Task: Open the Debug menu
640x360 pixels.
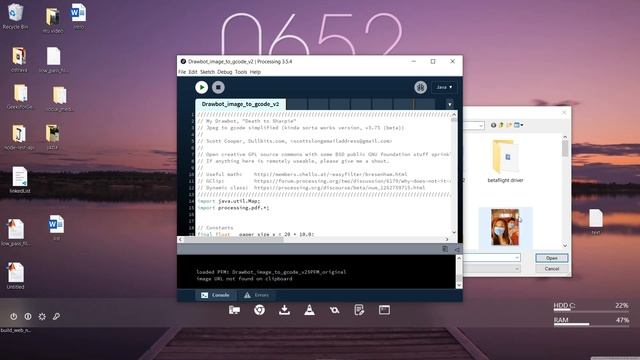Action: pyautogui.click(x=224, y=72)
